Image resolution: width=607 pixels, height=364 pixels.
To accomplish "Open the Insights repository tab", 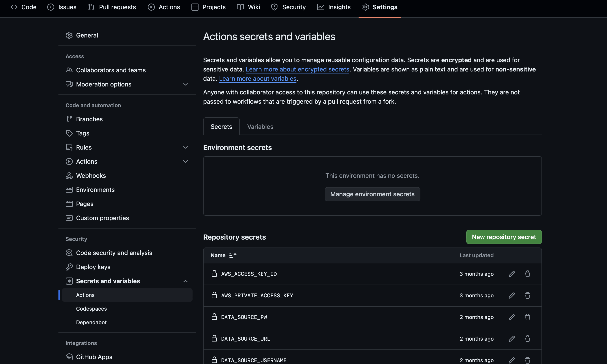I will coord(334,7).
